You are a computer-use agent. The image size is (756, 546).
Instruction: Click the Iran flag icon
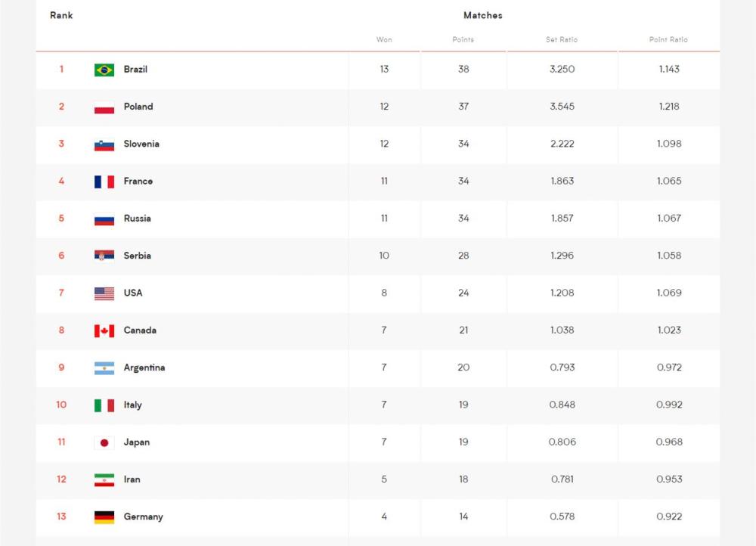click(104, 480)
